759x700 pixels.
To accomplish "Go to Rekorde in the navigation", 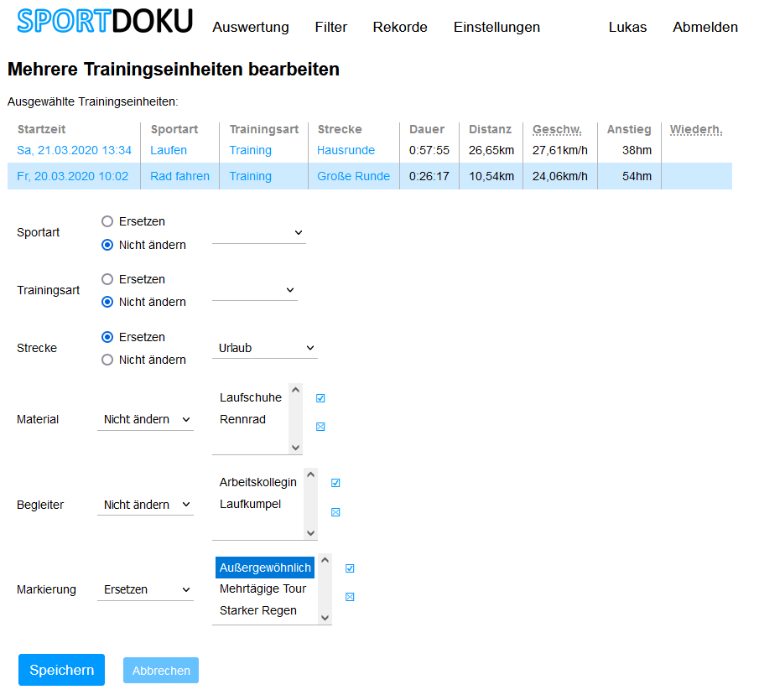I will click(400, 27).
